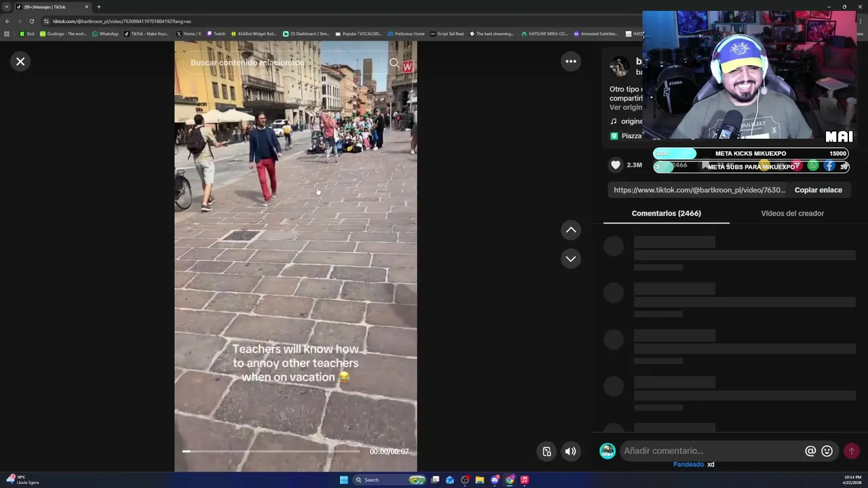Seek on the video progress bar
868x488 pixels.
(271, 451)
